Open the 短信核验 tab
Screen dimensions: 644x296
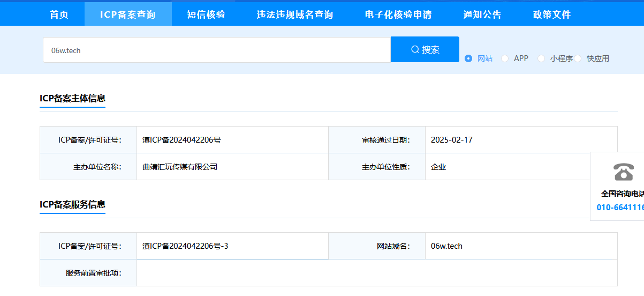206,14
